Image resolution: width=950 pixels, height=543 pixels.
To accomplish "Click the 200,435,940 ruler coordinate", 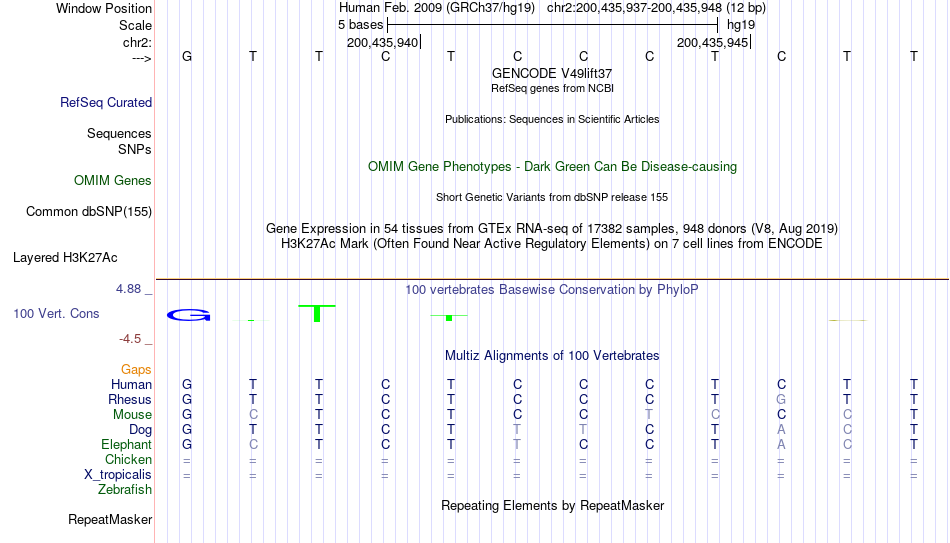I will coord(382,42).
